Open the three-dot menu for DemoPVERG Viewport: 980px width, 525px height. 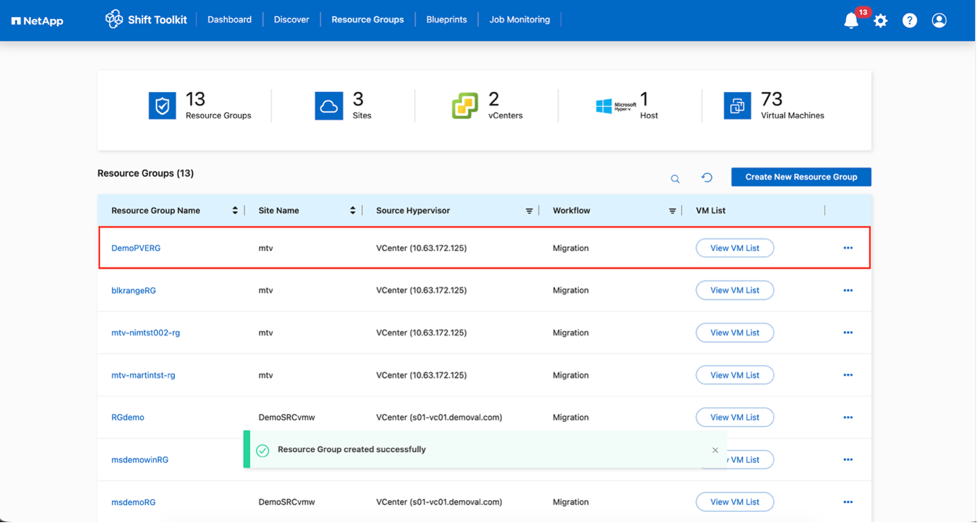click(x=848, y=248)
